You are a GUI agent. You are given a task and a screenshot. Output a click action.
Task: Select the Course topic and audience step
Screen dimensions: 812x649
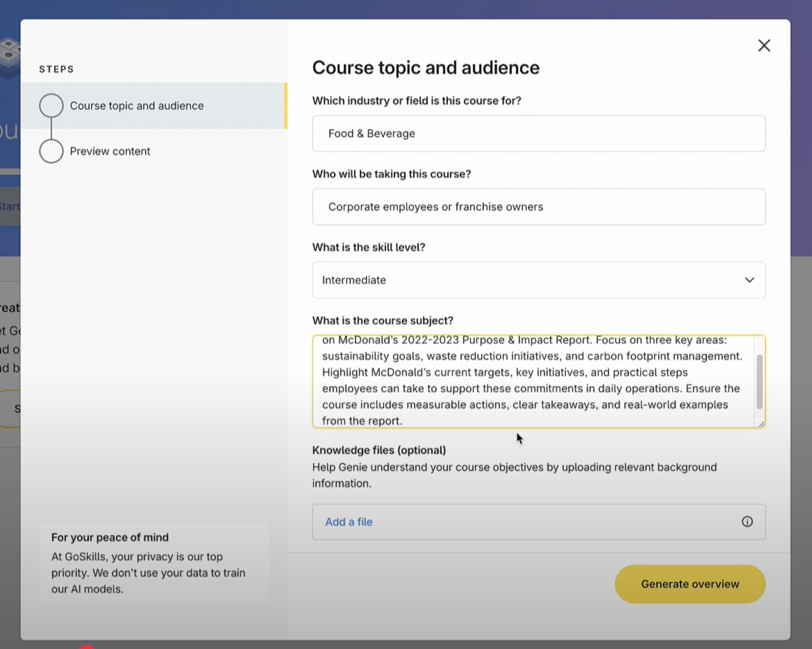pos(154,106)
